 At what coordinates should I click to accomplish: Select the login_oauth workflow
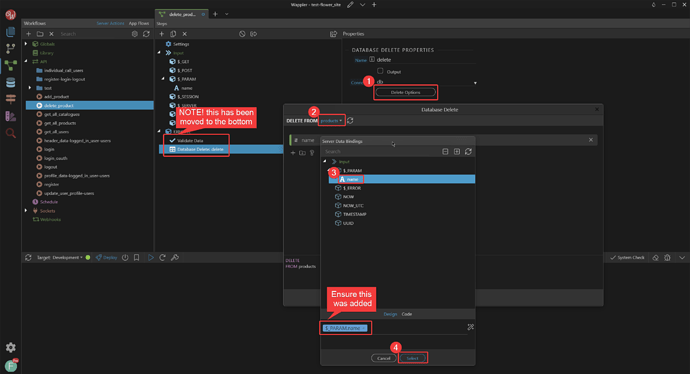tap(55, 158)
